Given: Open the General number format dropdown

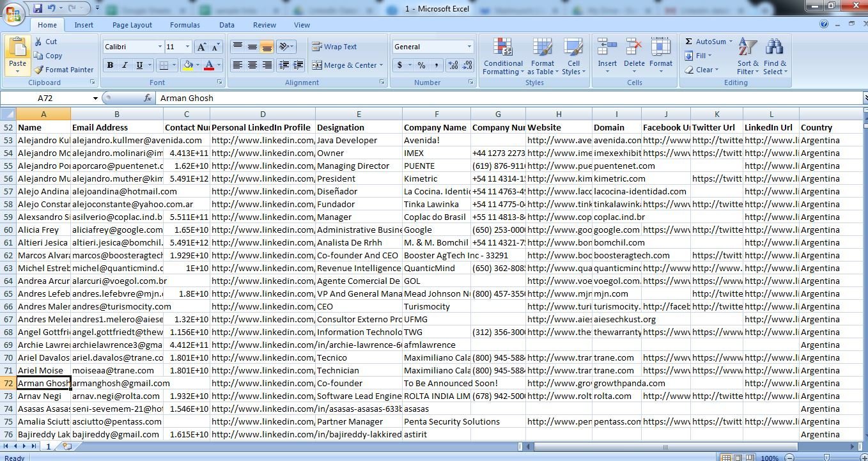Looking at the screenshot, I should tap(469, 47).
